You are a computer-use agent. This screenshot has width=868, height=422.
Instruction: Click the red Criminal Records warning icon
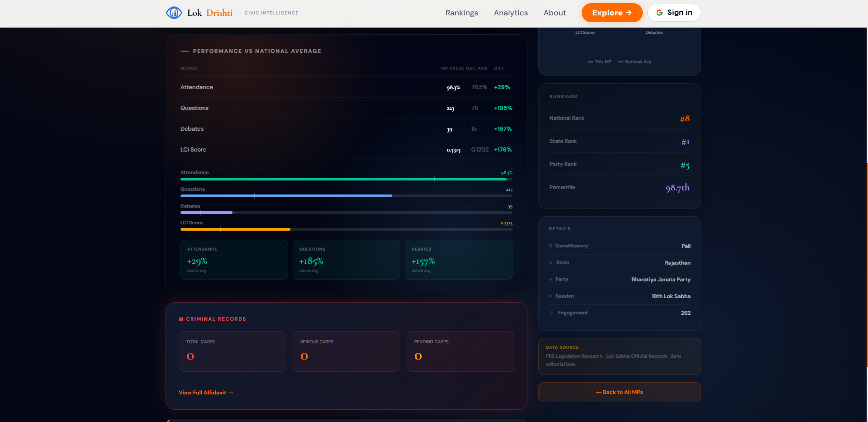181,318
